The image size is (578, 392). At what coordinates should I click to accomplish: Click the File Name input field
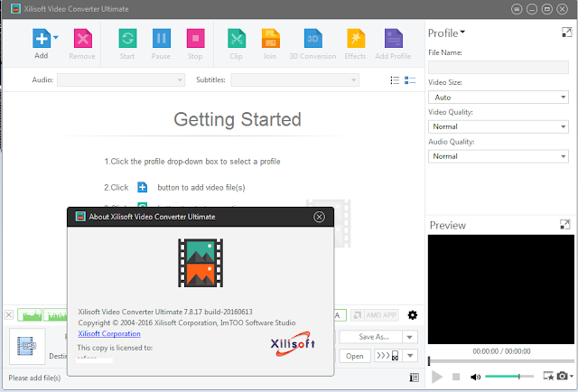pyautogui.click(x=498, y=68)
